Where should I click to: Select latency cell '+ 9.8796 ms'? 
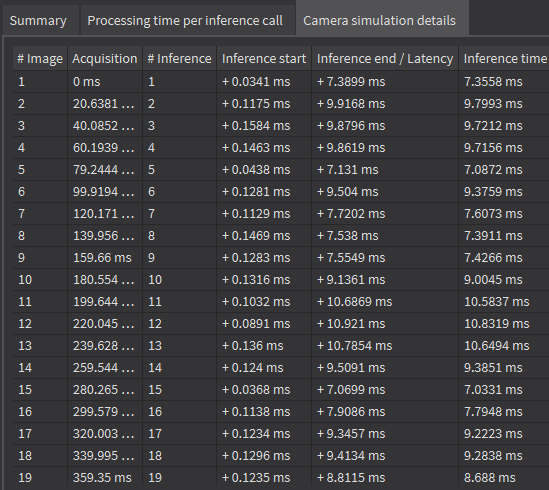(x=385, y=126)
